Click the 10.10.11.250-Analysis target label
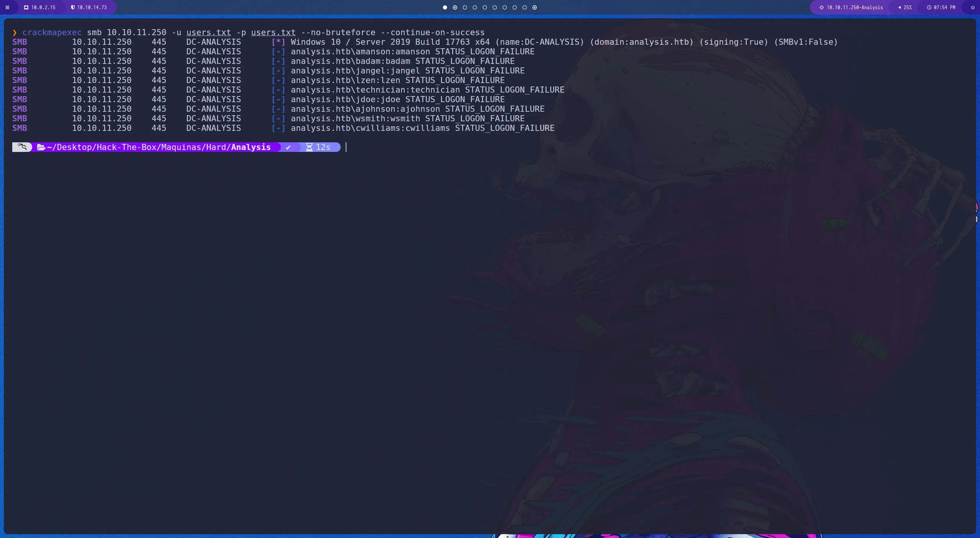Screen dimensions: 980x538 854,7
